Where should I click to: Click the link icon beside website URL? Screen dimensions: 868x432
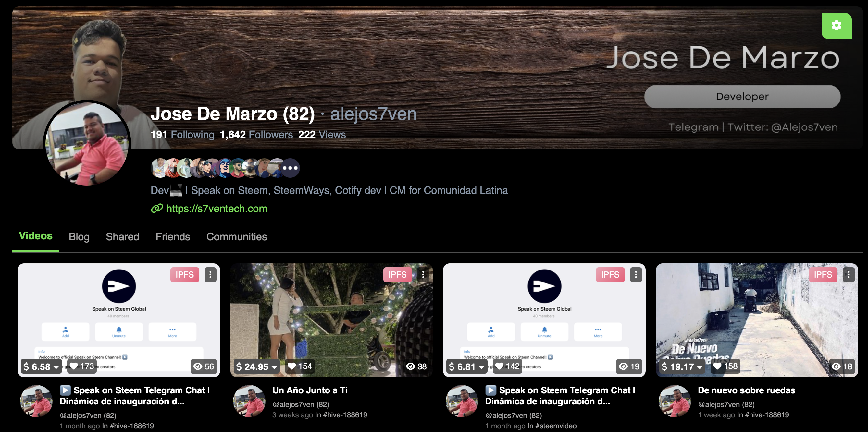157,209
